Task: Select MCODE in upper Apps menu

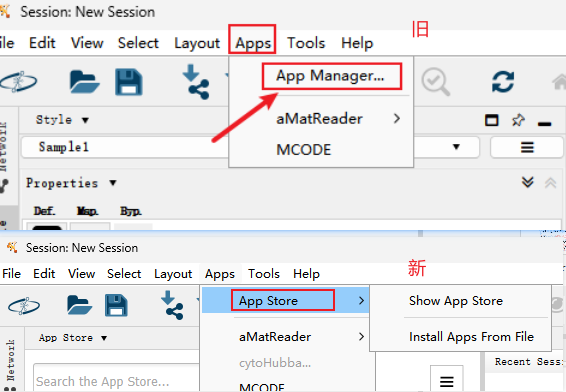Action: 303,149
